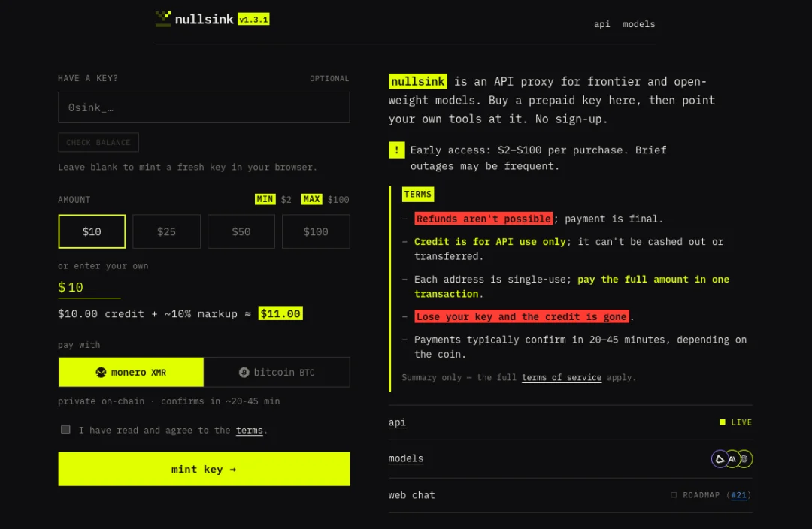Viewport: 812px width, 529px height.
Task: Open the terms of service link
Action: 562,377
